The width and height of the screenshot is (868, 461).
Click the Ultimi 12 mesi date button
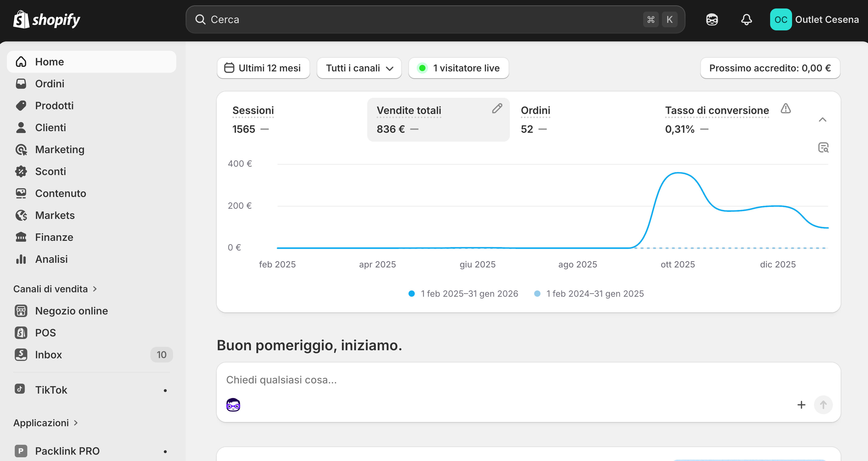coord(263,68)
